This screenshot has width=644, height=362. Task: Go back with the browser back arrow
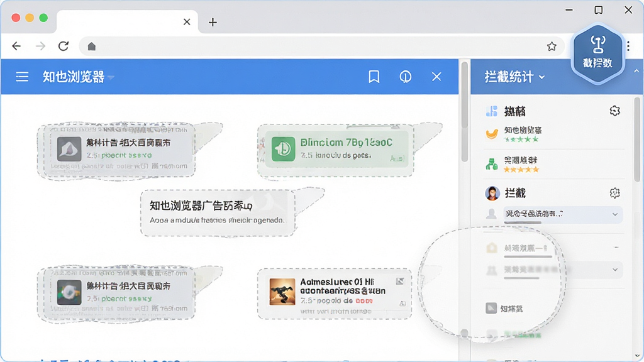point(16,46)
